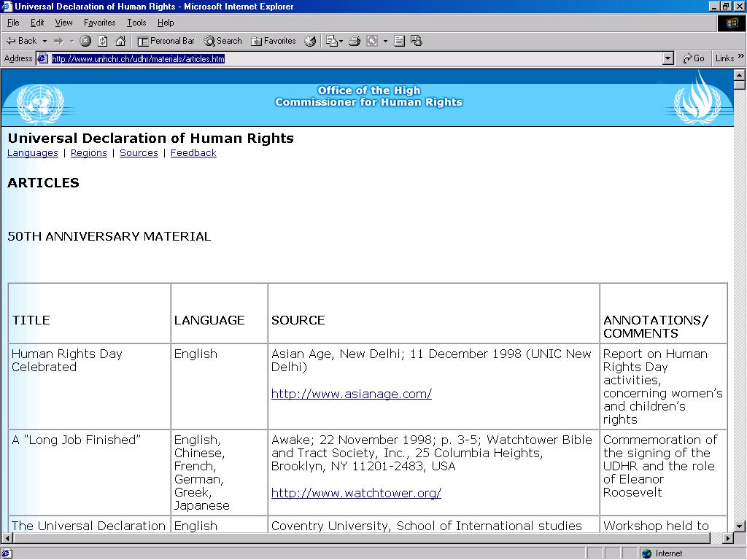
Task: Click vertical scrollbar up arrow
Action: coord(739,75)
